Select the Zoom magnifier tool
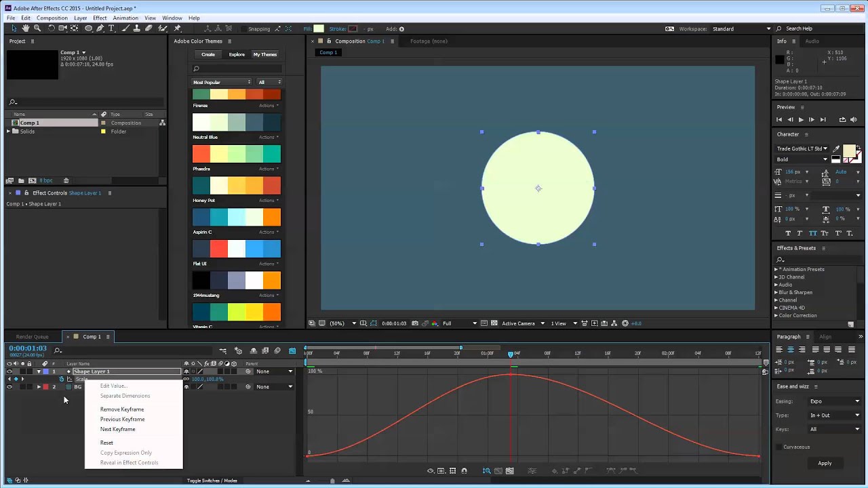This screenshot has width=868, height=488. (x=37, y=28)
